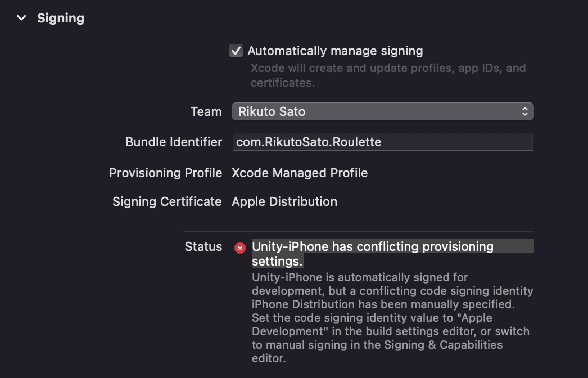Select the Bundle Identifier input field

click(x=382, y=142)
